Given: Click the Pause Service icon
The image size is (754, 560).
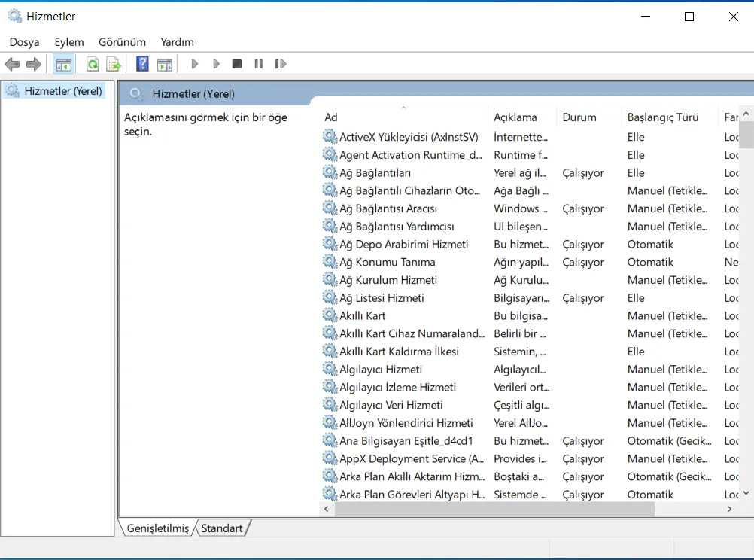Looking at the screenshot, I should (259, 64).
